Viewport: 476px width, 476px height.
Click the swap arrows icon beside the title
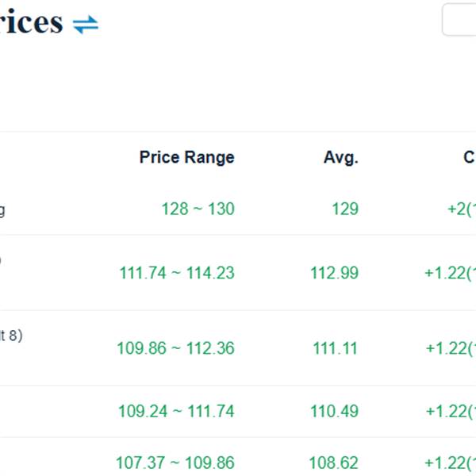click(x=86, y=25)
